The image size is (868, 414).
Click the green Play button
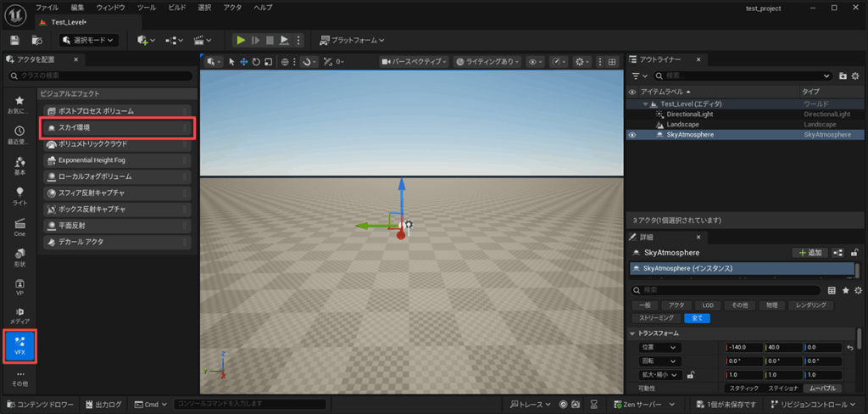click(x=241, y=40)
